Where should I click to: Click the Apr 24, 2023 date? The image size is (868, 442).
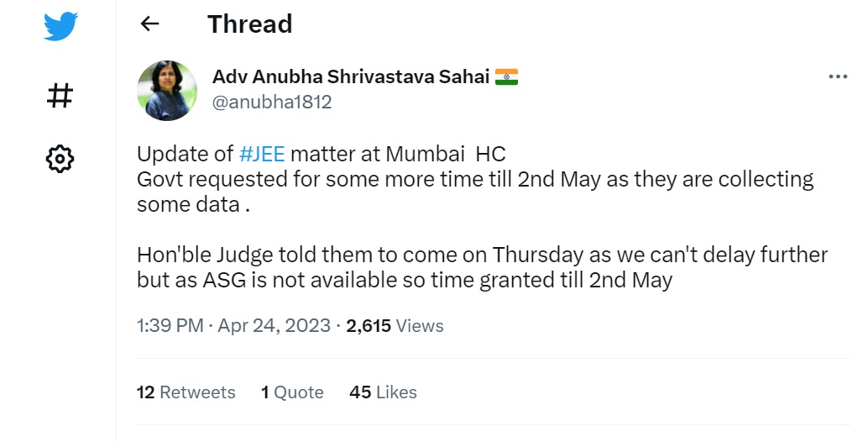[x=275, y=326]
